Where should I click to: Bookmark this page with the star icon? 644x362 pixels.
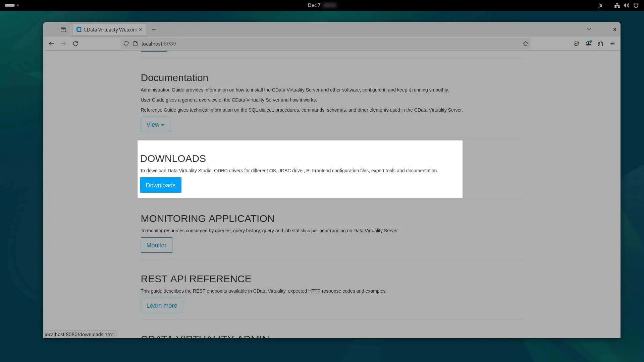[x=525, y=44]
